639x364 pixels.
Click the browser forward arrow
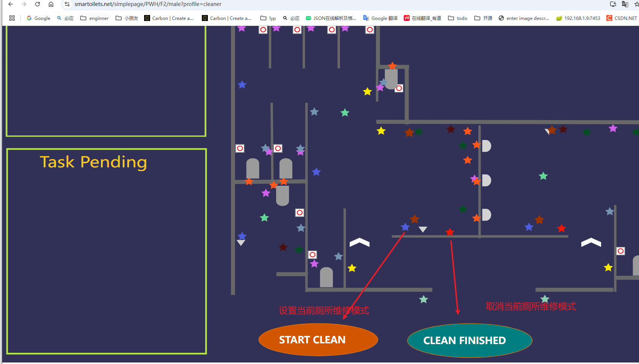(24, 4)
